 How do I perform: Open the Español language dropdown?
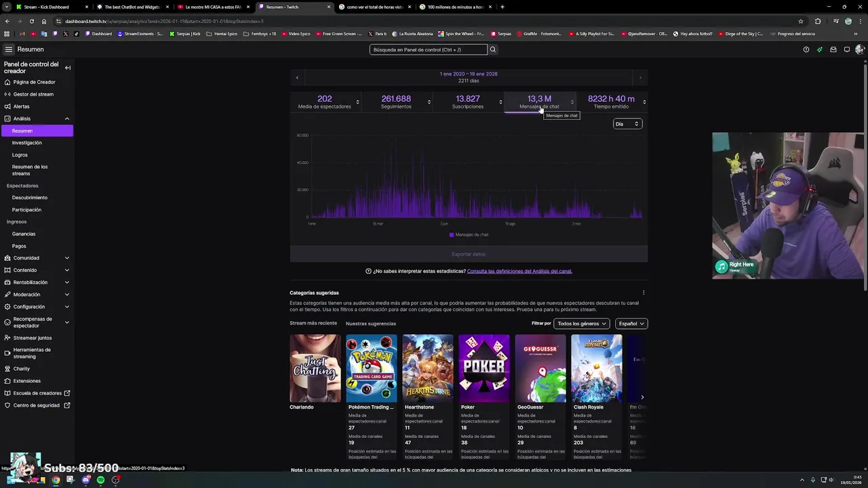pyautogui.click(x=631, y=324)
